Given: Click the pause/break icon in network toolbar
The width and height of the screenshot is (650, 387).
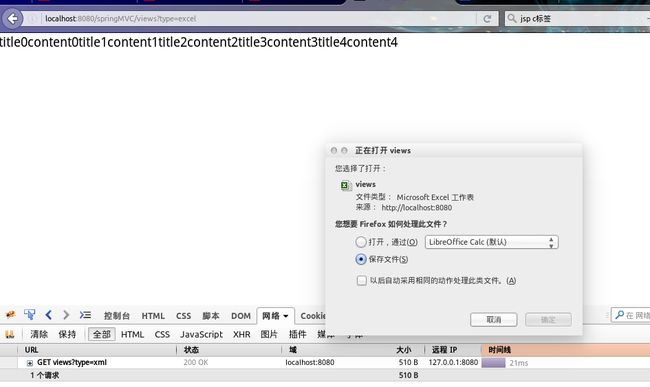Looking at the screenshot, I should 10,334.
